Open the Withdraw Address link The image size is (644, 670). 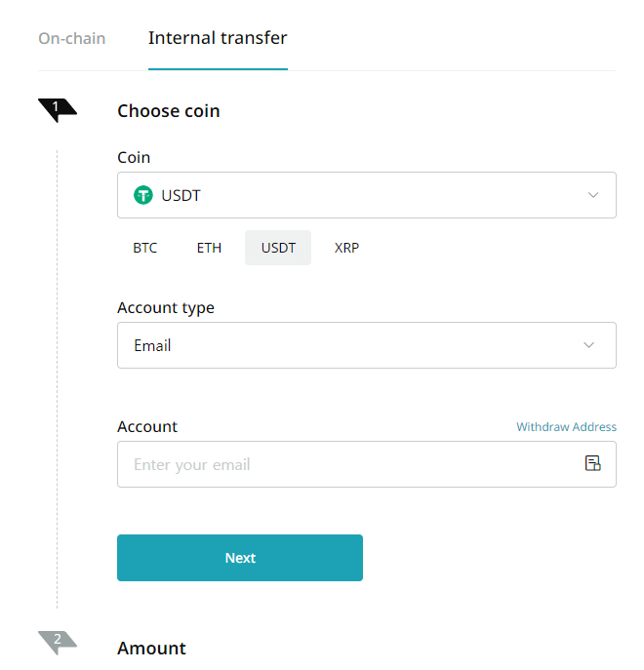click(566, 427)
